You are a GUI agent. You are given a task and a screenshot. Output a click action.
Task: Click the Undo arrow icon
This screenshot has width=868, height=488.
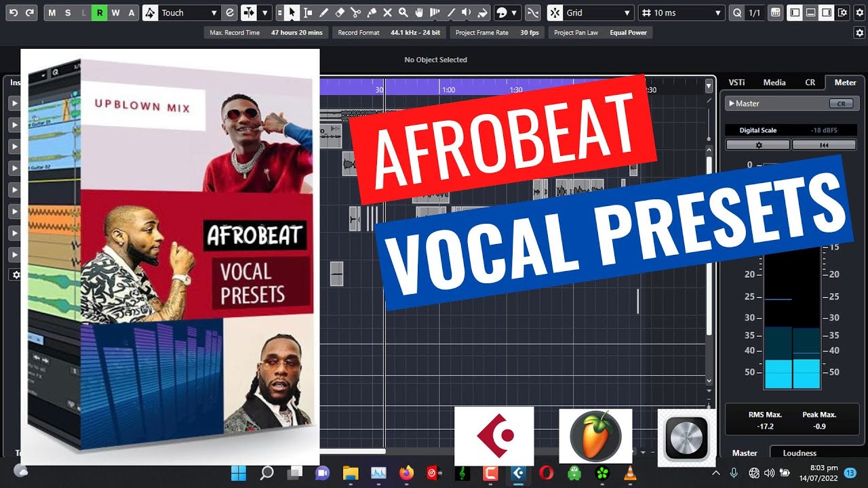(x=13, y=13)
